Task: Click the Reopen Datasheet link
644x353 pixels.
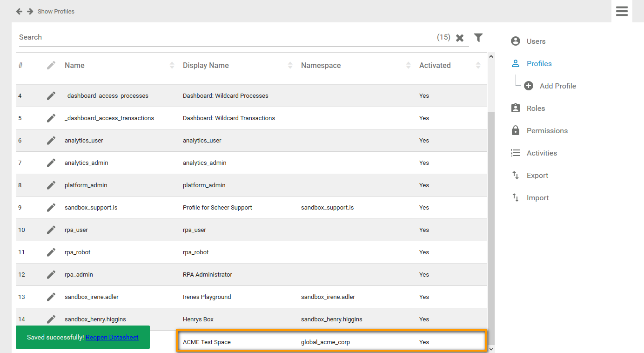Action: coord(112,337)
